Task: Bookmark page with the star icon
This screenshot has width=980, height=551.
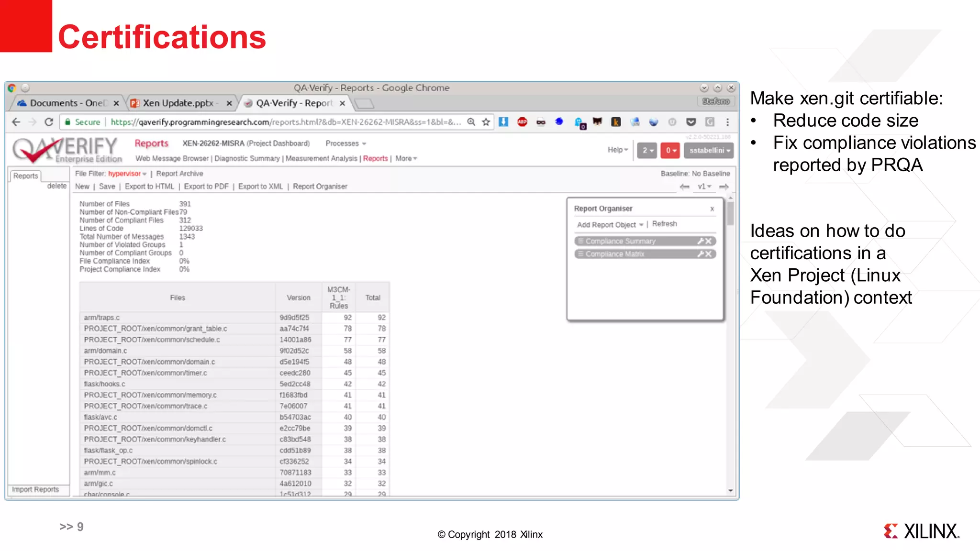Action: coord(486,122)
